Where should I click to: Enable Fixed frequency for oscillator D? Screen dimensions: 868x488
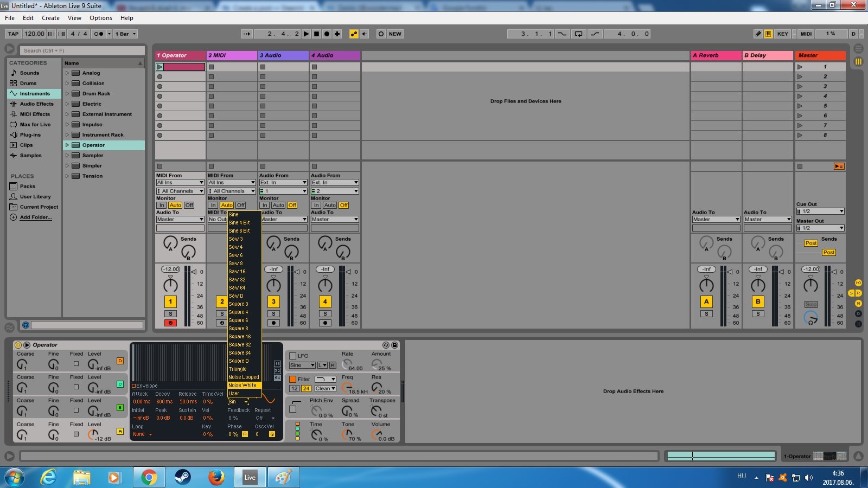tap(76, 364)
